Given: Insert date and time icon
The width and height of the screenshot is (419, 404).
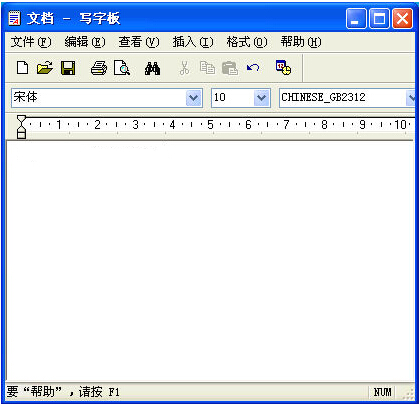Looking at the screenshot, I should (x=283, y=68).
